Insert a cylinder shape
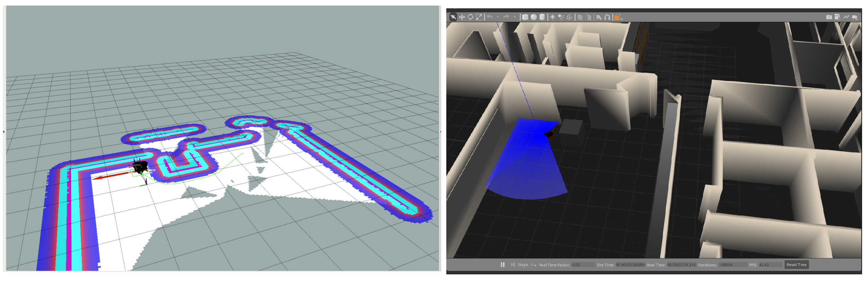Screen dimensions: 868x283 tap(542, 17)
